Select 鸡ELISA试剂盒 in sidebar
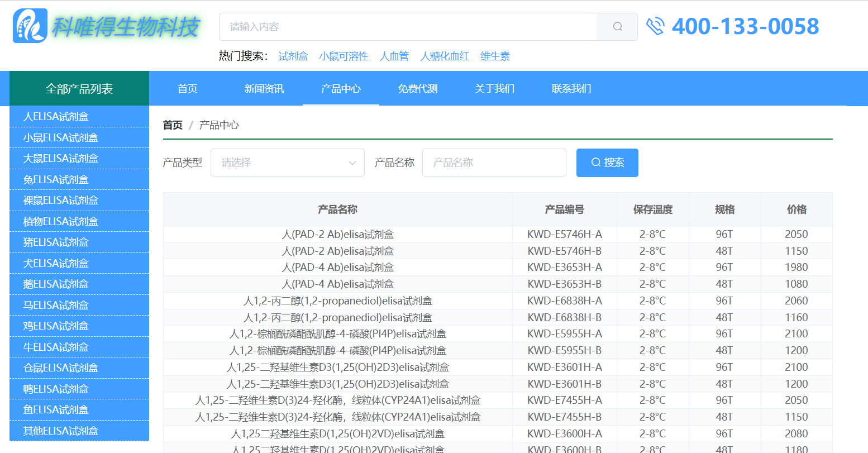The height and width of the screenshot is (453, 868). 79,326
